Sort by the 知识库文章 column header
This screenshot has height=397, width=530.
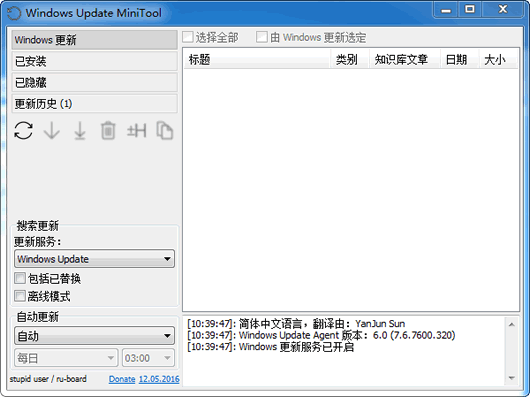pos(405,59)
